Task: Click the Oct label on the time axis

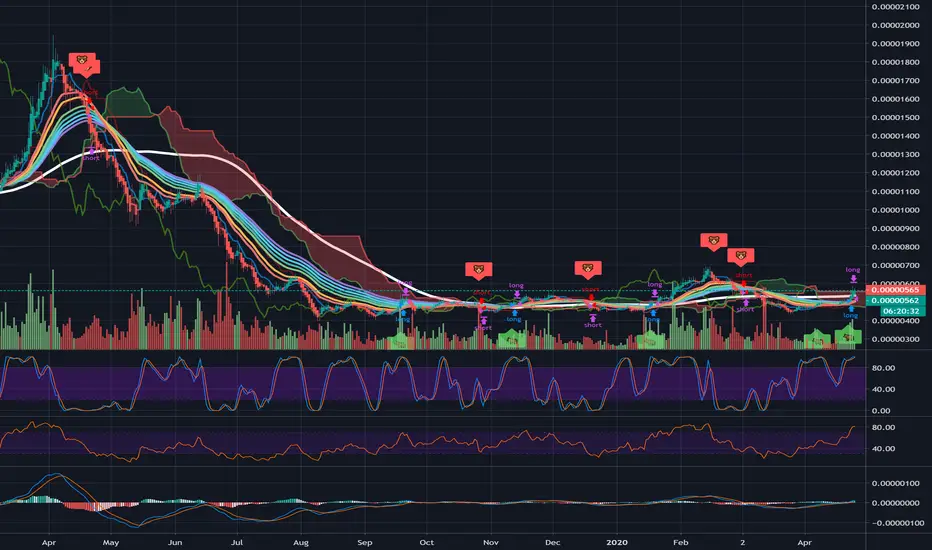Action: [426, 543]
